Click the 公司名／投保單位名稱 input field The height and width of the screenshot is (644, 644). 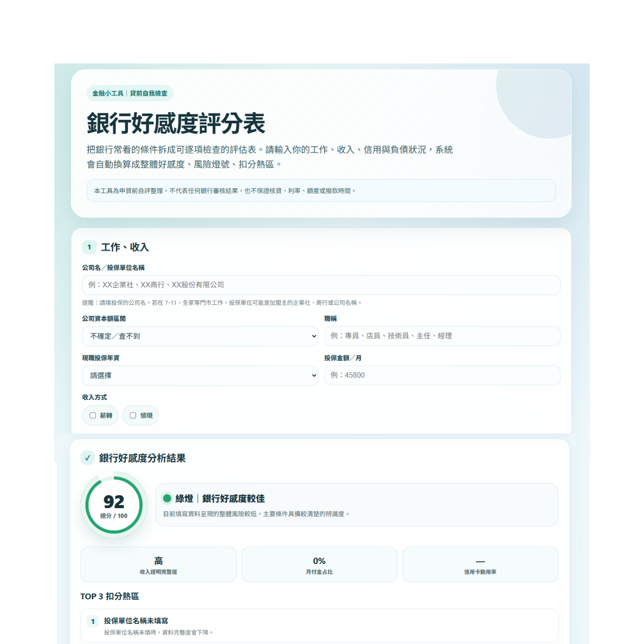coord(321,285)
